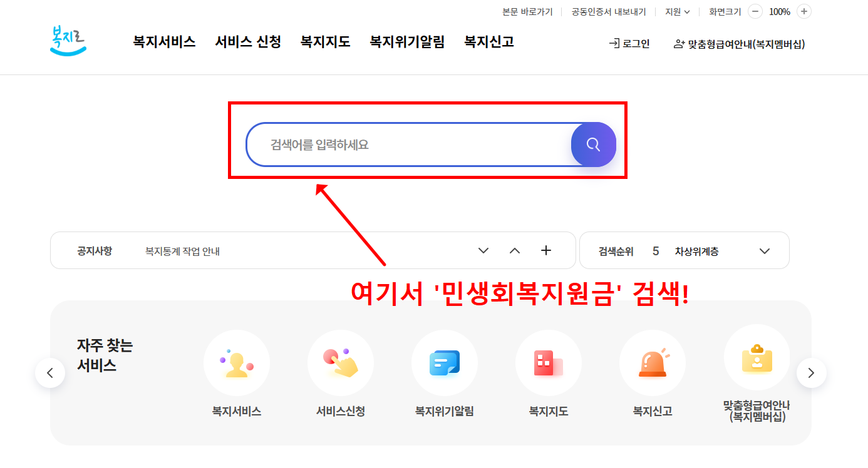Click the 복지로 site logo
Image resolution: width=868 pixels, height=468 pixels.
[68, 41]
